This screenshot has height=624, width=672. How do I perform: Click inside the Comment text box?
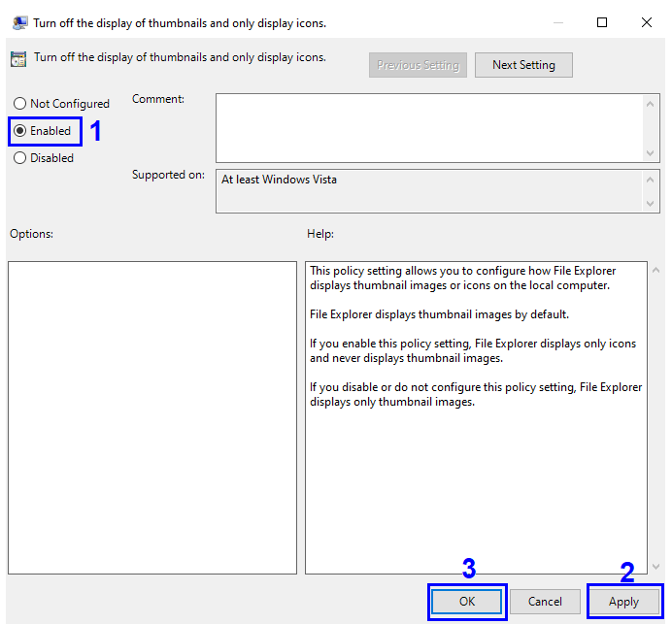(428, 128)
